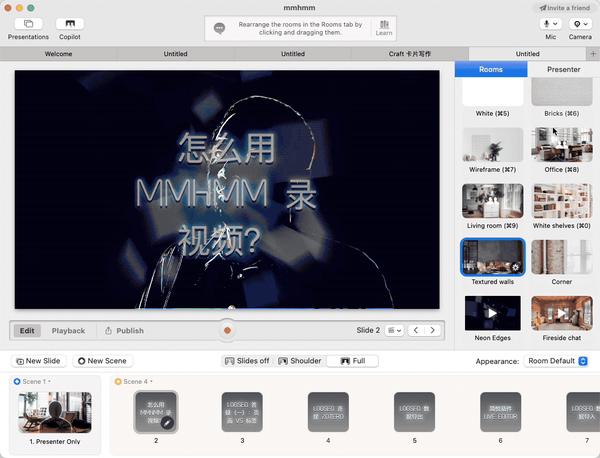Viewport: 600px width, 458px height.
Task: Set Full slide mode
Action: click(x=353, y=361)
